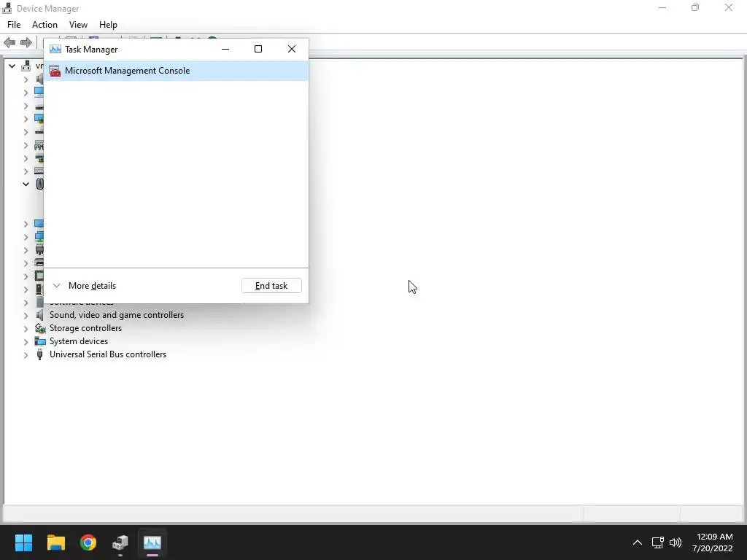747x560 pixels.
Task: Open the View menu
Action: click(x=78, y=25)
